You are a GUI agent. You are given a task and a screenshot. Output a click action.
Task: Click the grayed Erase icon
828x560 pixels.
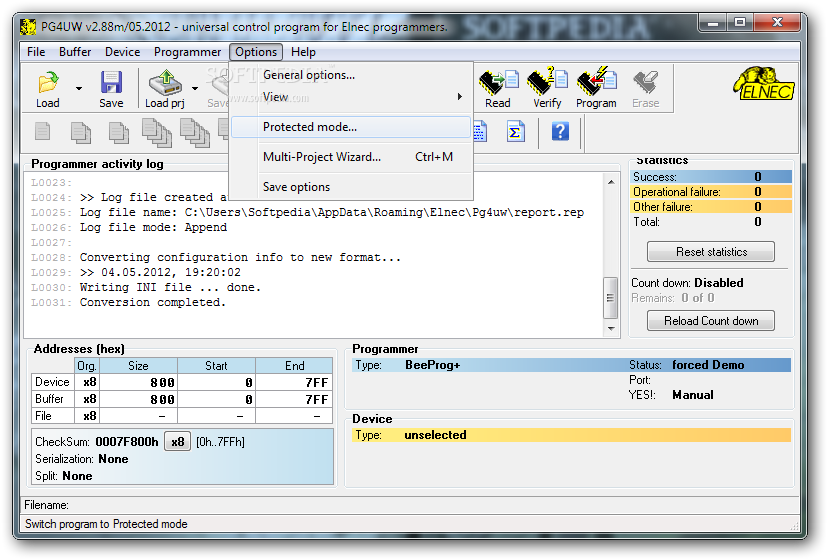point(645,82)
